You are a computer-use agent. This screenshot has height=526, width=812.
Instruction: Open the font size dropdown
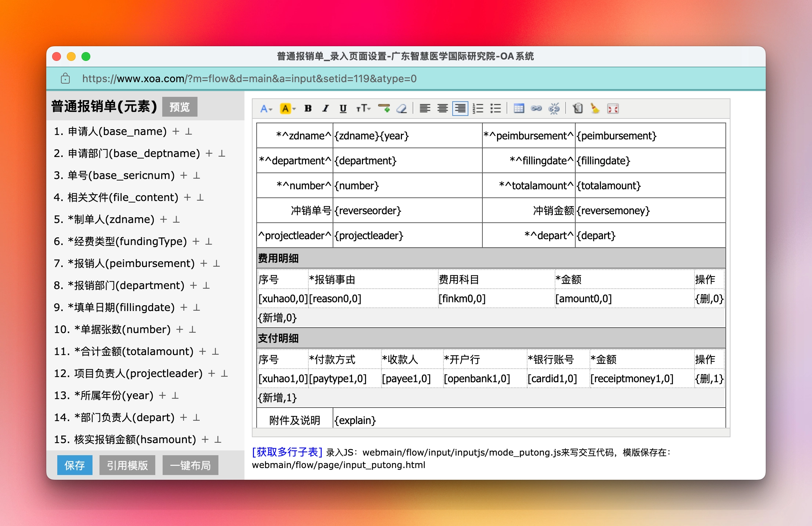pyautogui.click(x=363, y=109)
